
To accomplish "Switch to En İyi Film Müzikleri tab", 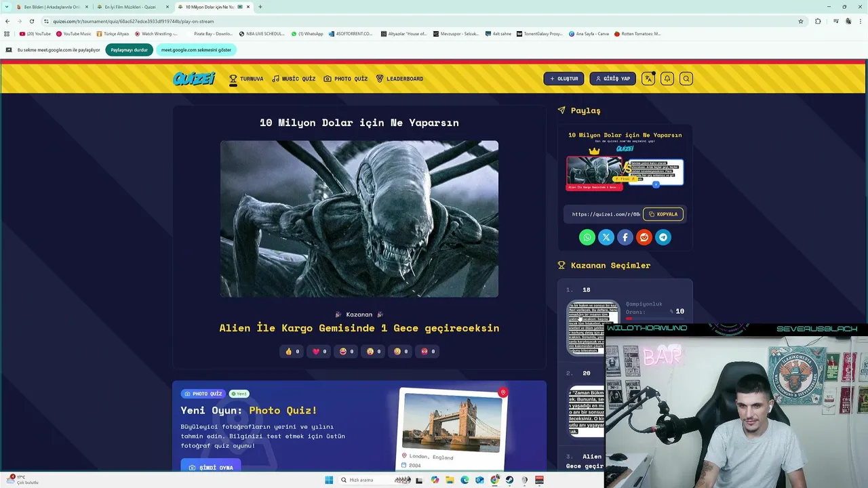I will pyautogui.click(x=129, y=7).
